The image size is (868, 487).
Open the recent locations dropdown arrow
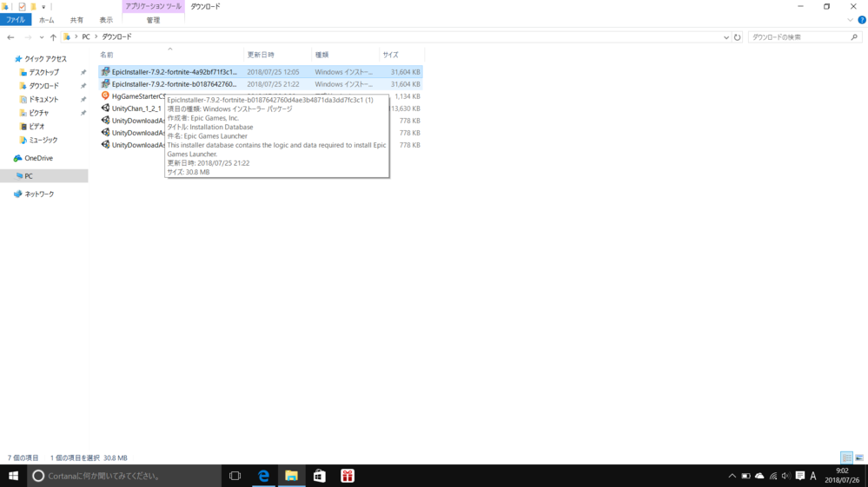[x=42, y=37]
